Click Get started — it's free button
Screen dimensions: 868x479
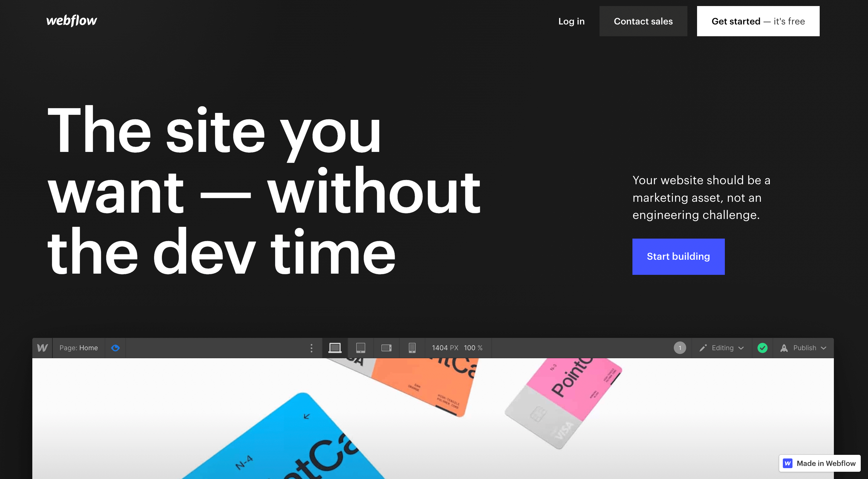click(x=758, y=21)
